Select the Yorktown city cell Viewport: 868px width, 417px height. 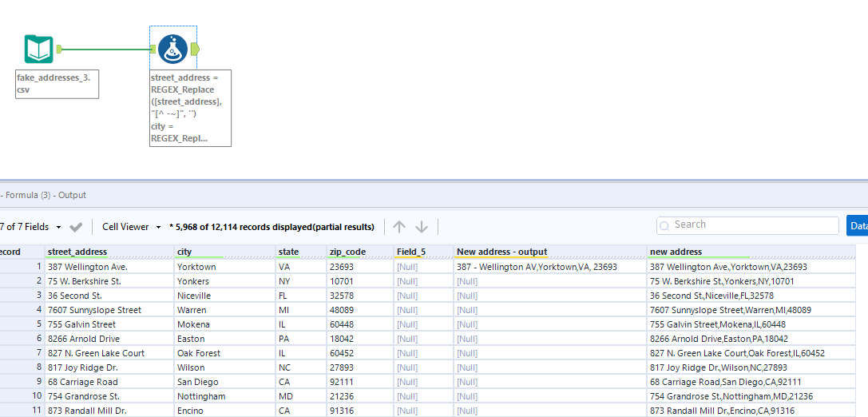point(225,267)
